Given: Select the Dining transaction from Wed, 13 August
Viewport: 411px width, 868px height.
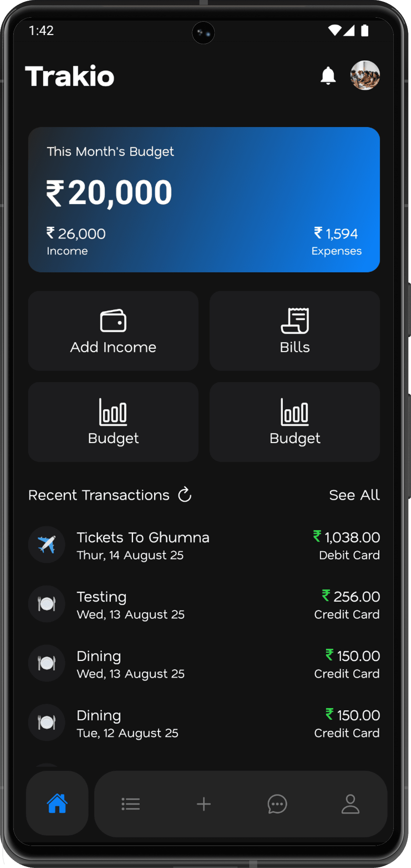Looking at the screenshot, I should [204, 664].
